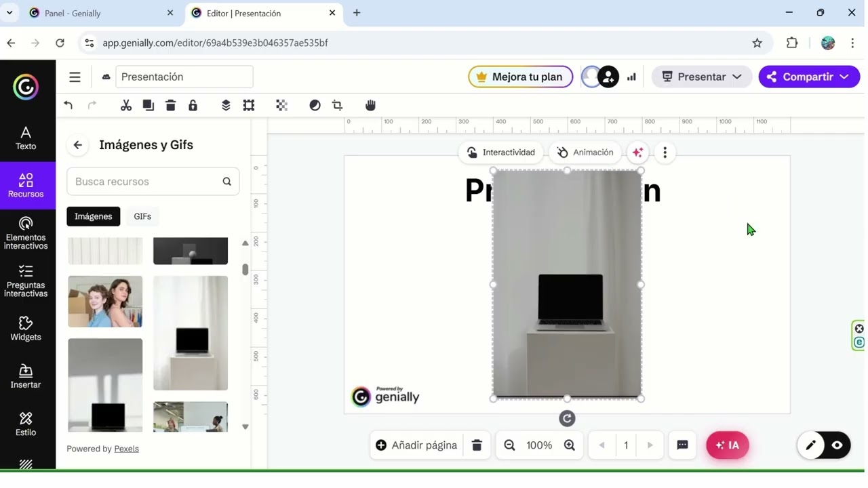868x488 pixels.
Task: Switch to edit mode pencil toggle
Action: point(811,445)
